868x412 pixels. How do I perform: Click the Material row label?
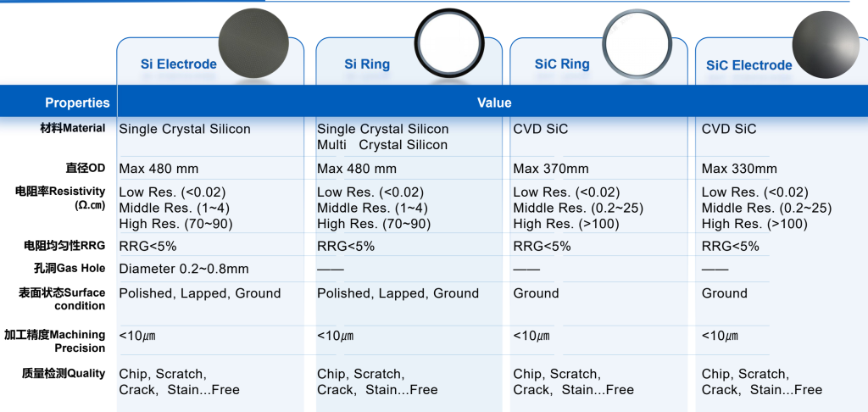click(x=62, y=128)
